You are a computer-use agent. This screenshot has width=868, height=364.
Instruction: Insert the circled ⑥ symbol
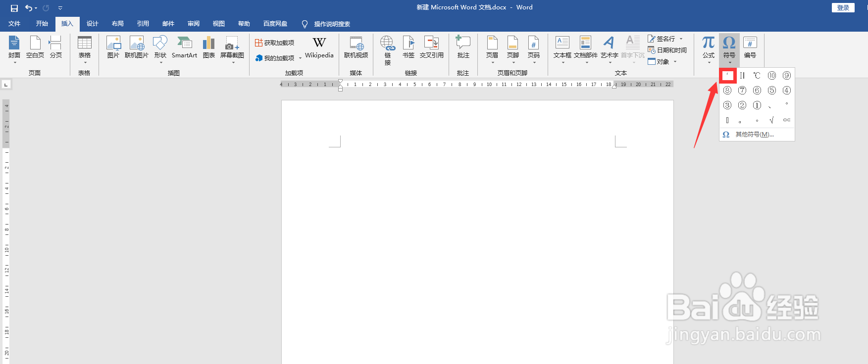coord(757,91)
